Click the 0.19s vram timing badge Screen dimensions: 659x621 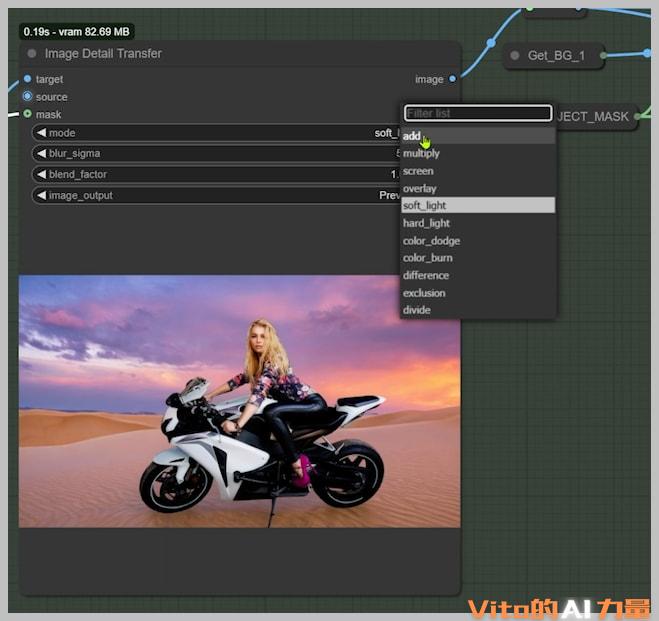click(x=76, y=32)
